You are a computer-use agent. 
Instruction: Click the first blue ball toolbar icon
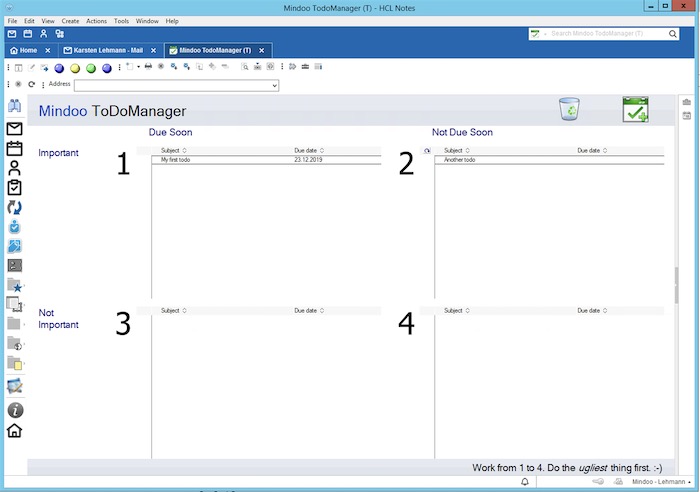(59, 68)
